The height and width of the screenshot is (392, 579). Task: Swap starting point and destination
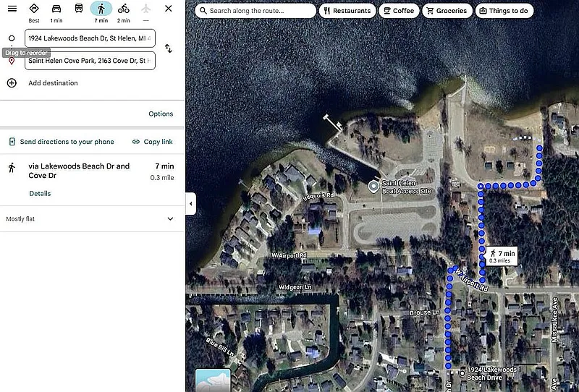point(169,48)
